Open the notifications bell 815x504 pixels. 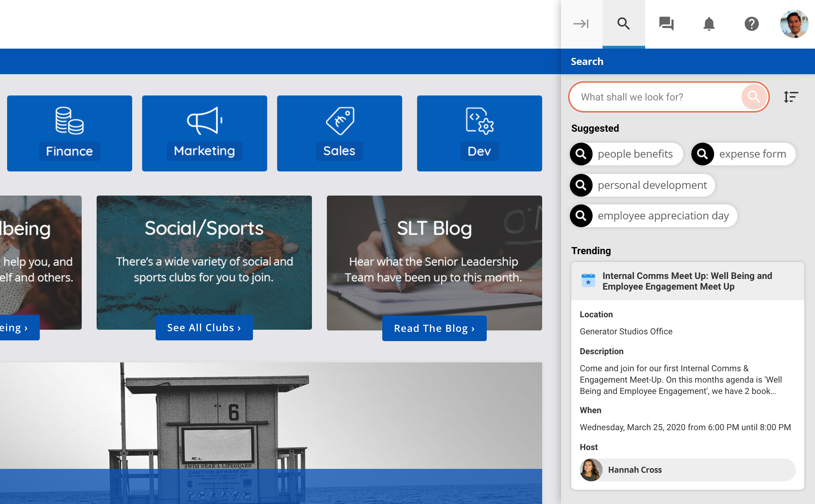[x=709, y=24]
